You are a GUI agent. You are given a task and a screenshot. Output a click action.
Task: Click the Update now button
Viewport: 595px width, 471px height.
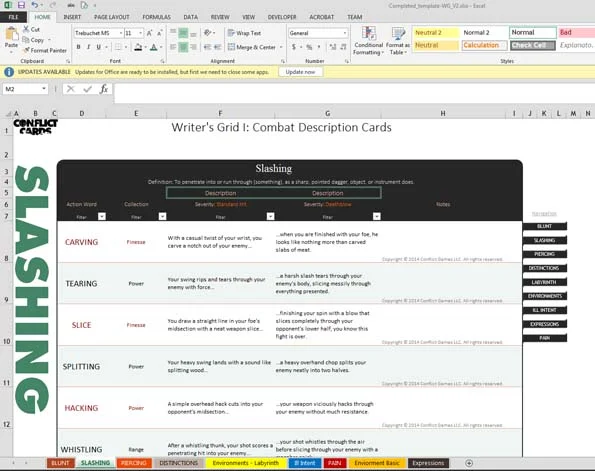pyautogui.click(x=300, y=72)
